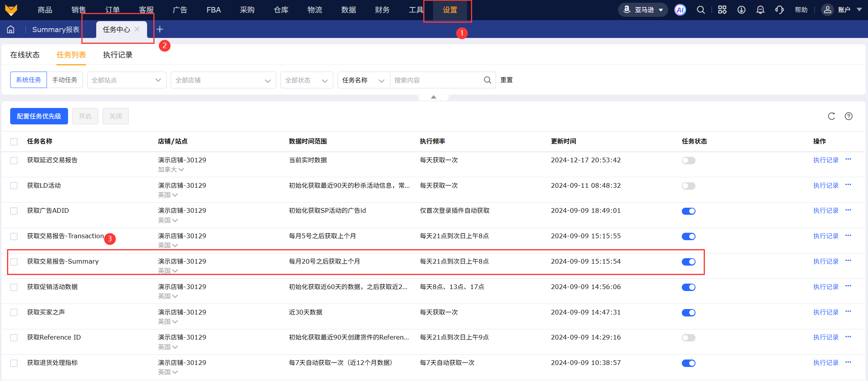
Task: Open the apps grid icon
Action: pos(722,10)
